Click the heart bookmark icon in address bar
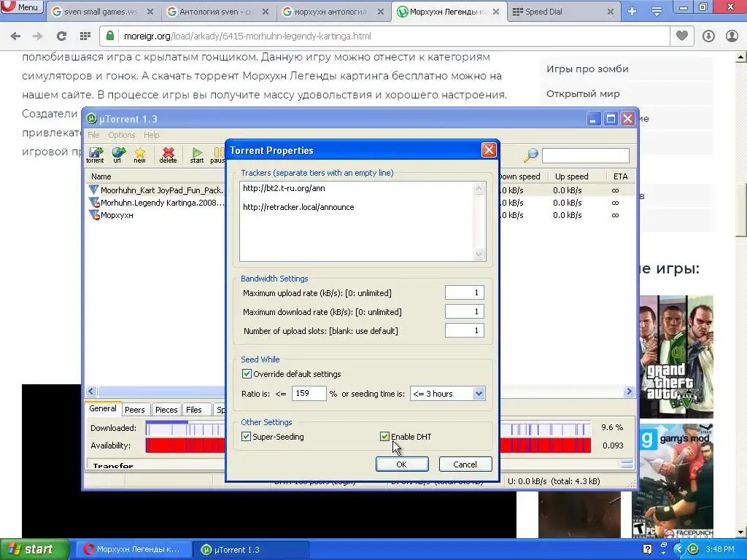Viewport: 747px width, 560px height. click(x=682, y=36)
